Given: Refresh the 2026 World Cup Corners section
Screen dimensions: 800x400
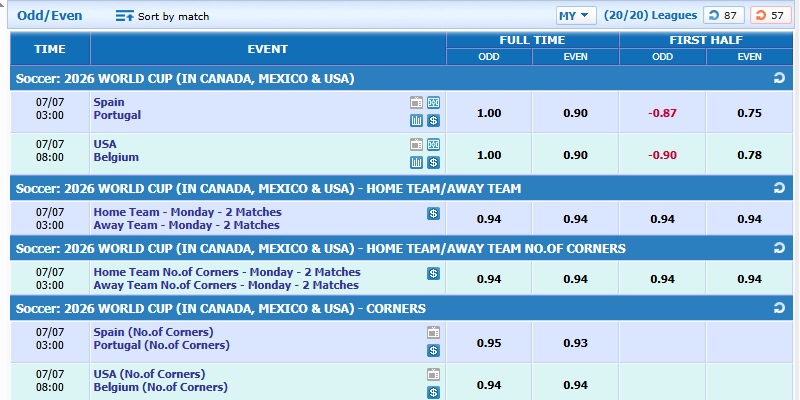Looking at the screenshot, I should point(779,308).
